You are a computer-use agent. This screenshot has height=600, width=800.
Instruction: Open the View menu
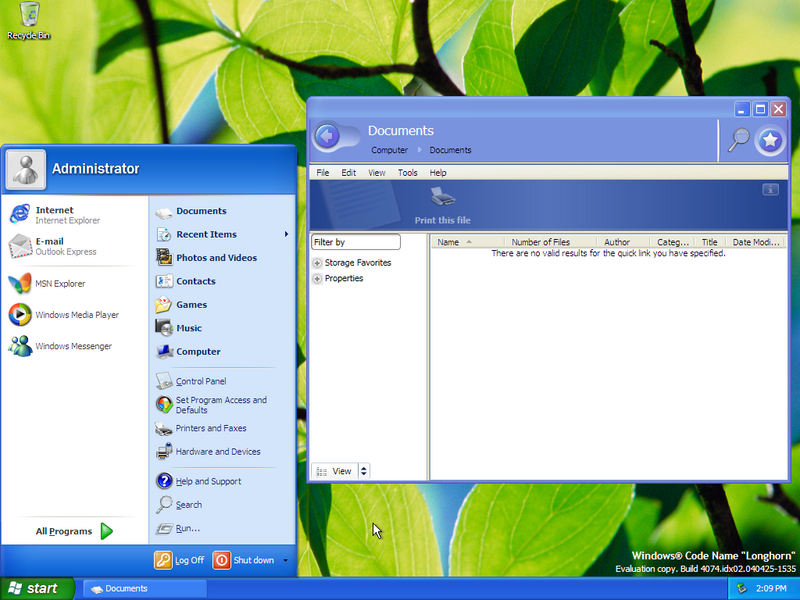coord(377,172)
